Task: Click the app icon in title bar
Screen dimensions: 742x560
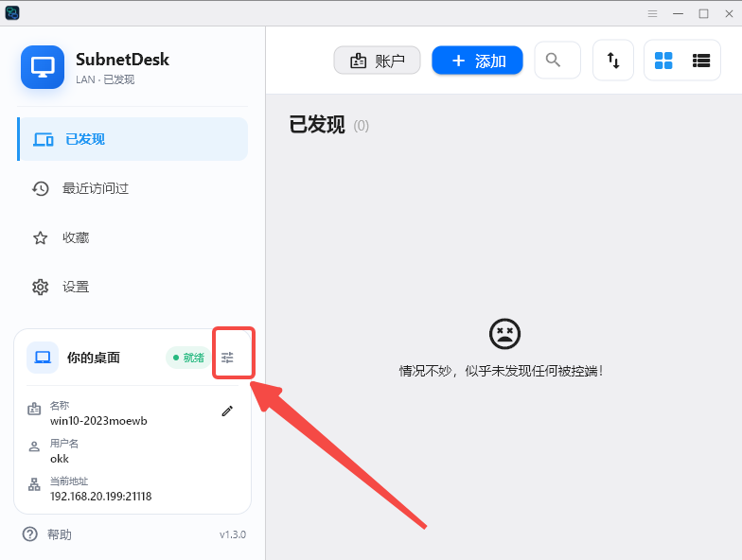Action: coord(12,13)
